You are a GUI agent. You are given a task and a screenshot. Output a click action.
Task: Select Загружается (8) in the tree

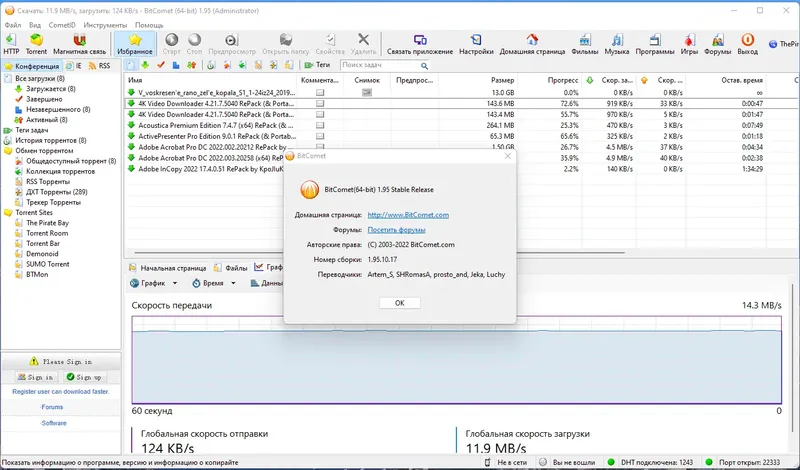click(x=51, y=89)
